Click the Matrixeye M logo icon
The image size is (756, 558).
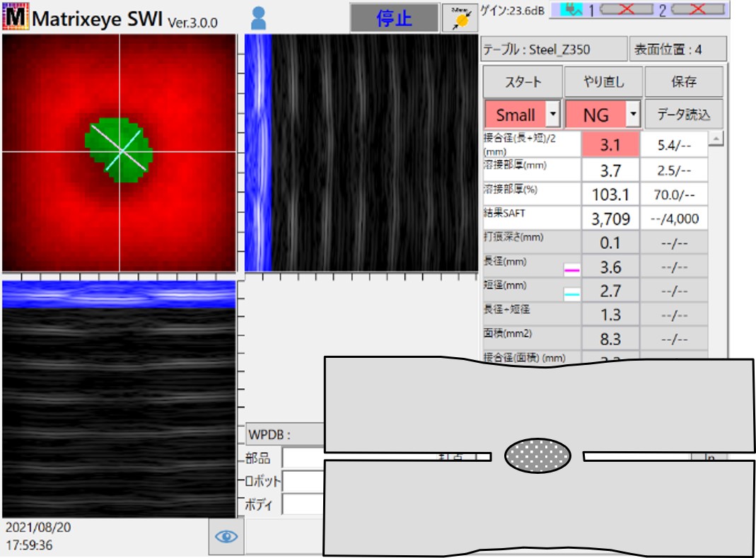[15, 18]
